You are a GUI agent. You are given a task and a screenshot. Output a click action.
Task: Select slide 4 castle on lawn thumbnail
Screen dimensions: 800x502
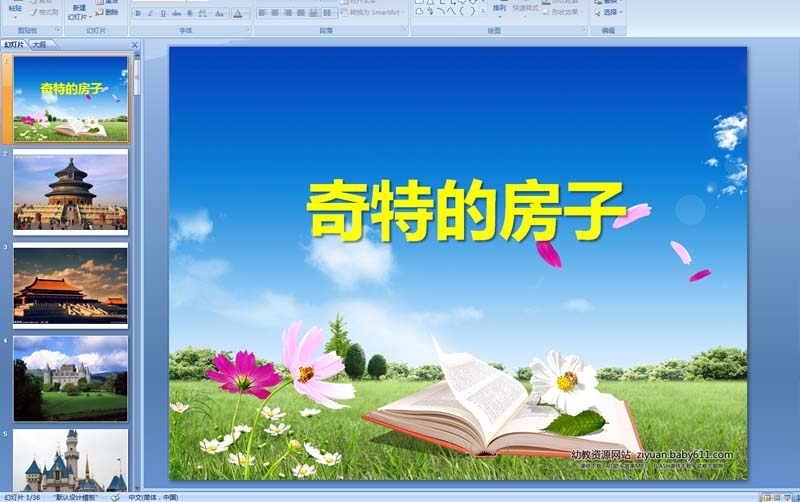(x=70, y=379)
